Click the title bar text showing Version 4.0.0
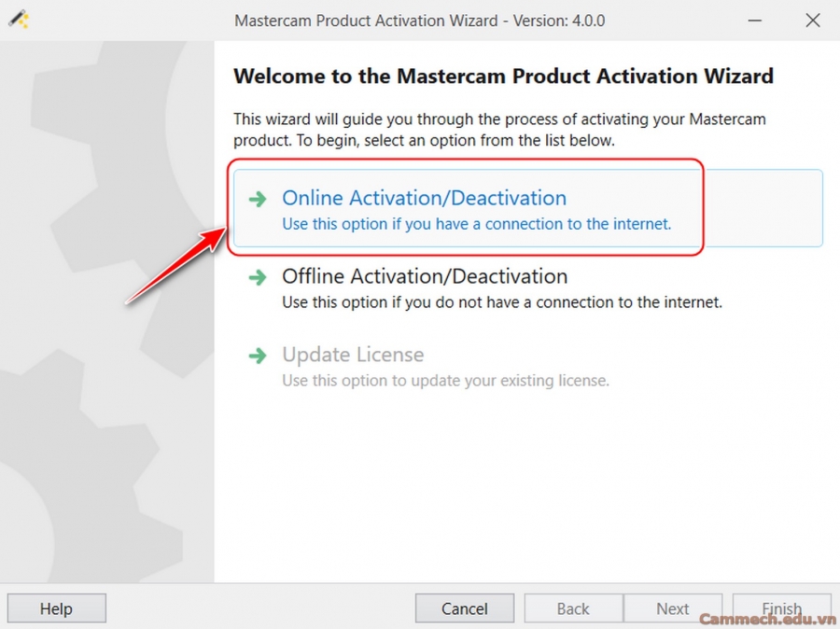Image resolution: width=840 pixels, height=629 pixels. tap(419, 20)
